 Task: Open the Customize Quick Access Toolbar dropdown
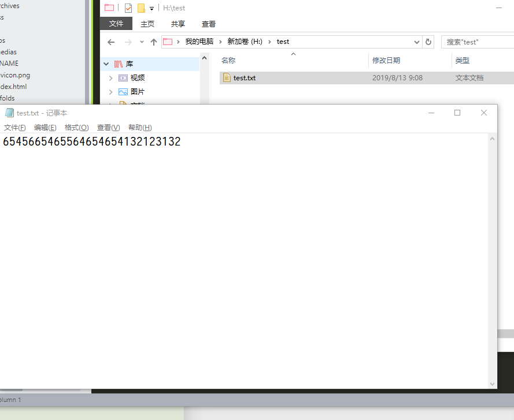151,9
